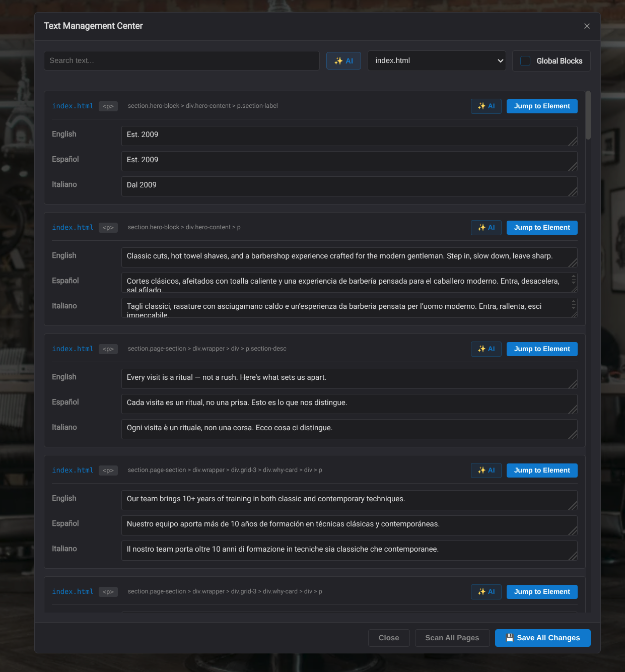Click AI button for Our team brings block
This screenshot has width=625, height=672.
point(486,471)
